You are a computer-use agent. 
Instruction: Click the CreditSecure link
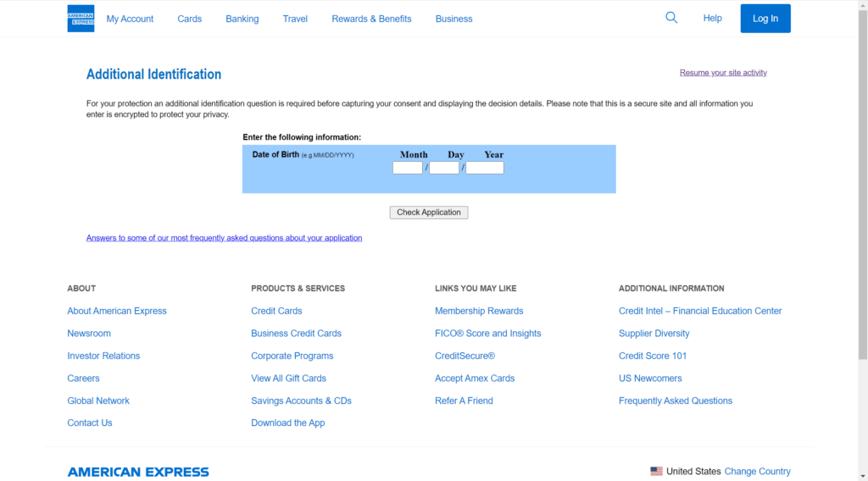pyautogui.click(x=465, y=356)
